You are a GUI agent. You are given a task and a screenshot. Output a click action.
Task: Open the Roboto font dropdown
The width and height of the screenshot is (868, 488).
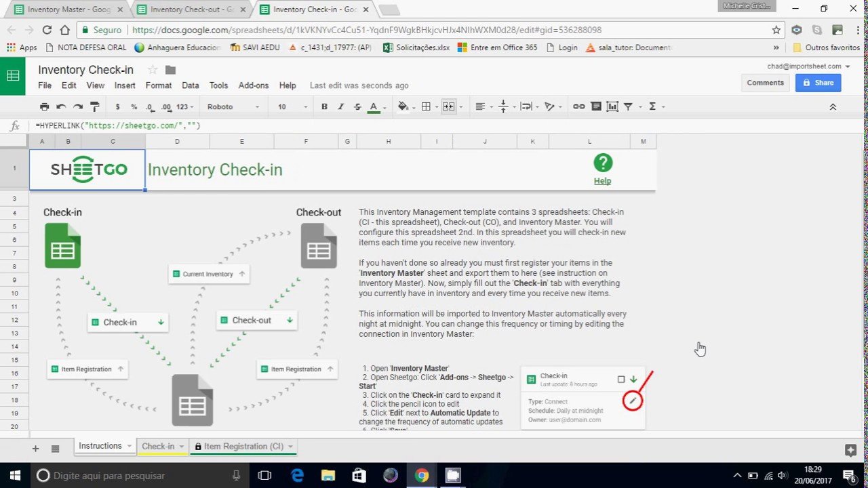click(233, 106)
